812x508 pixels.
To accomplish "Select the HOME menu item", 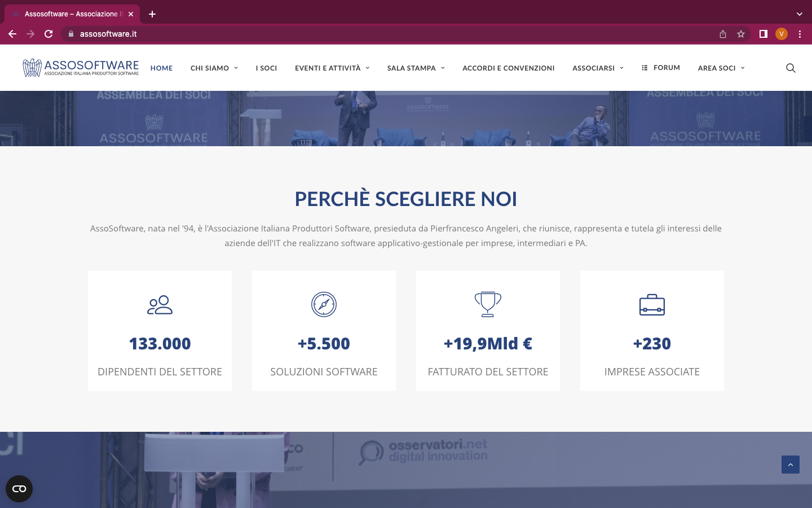I will [x=161, y=68].
